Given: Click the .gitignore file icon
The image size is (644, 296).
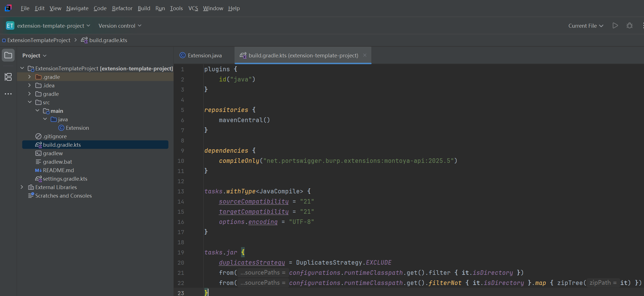Looking at the screenshot, I should point(38,136).
